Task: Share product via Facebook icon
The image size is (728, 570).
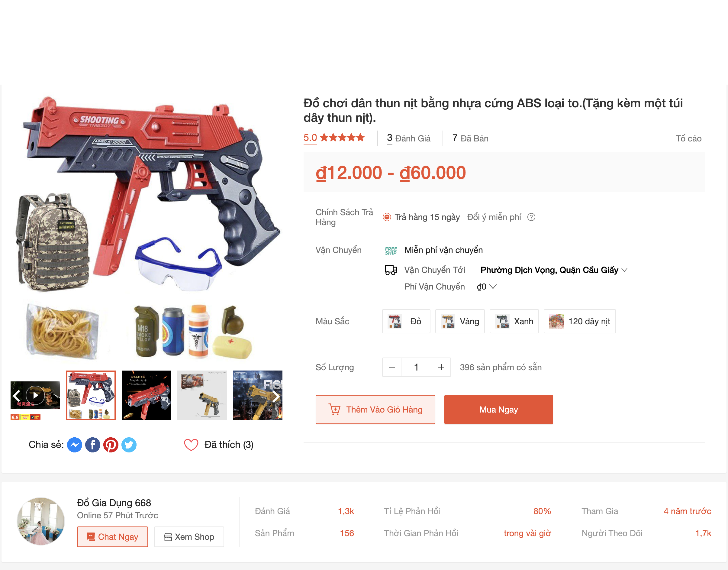Action: [x=93, y=445]
